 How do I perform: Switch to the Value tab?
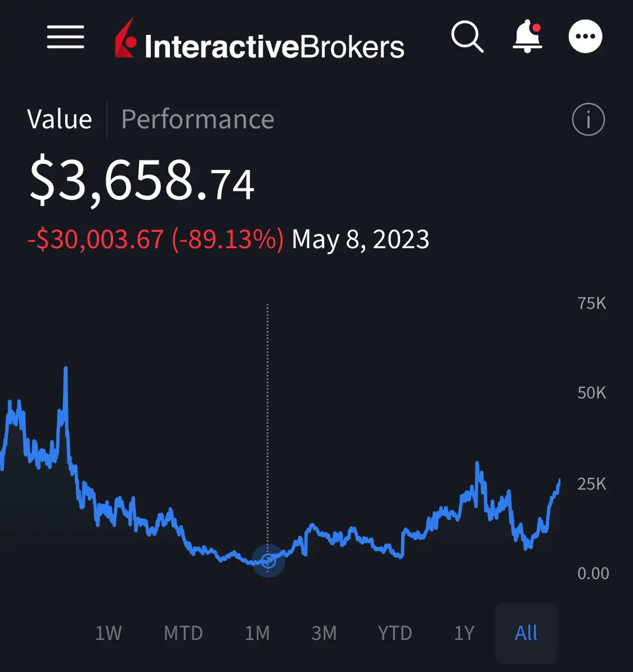click(60, 119)
